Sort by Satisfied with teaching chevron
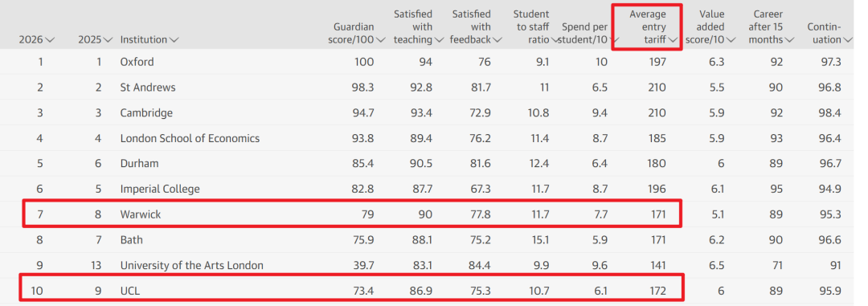 [x=440, y=40]
